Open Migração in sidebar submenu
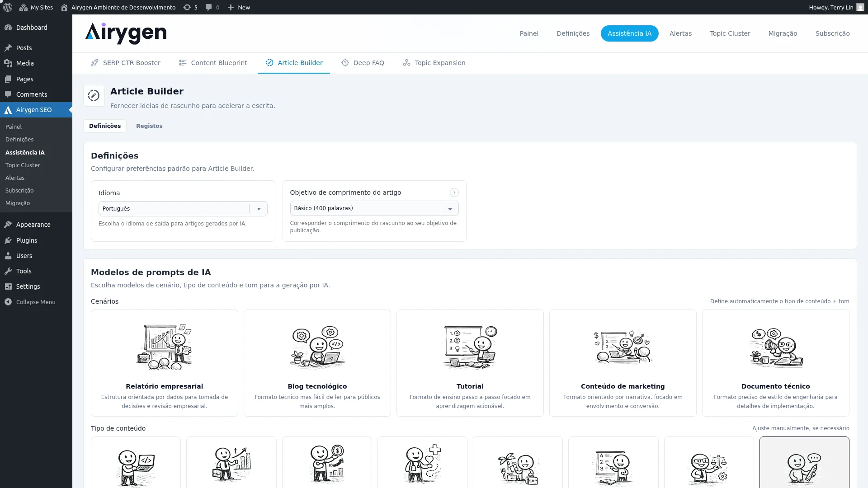Viewport: 868px width, 488px height. click(18, 203)
